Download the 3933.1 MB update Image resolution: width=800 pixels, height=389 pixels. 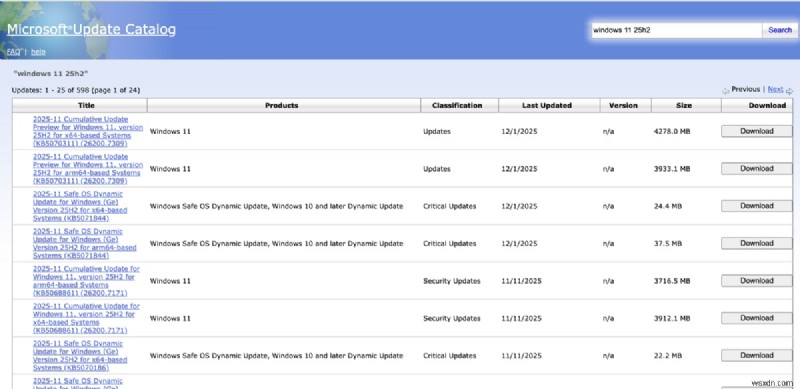point(757,168)
